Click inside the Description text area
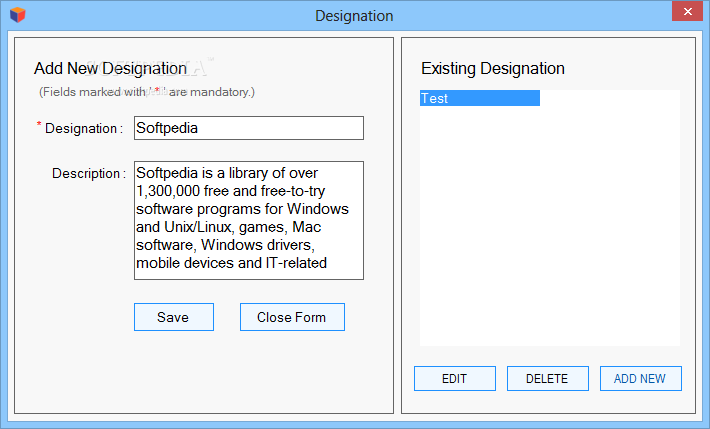The width and height of the screenshot is (710, 429). pos(249,221)
